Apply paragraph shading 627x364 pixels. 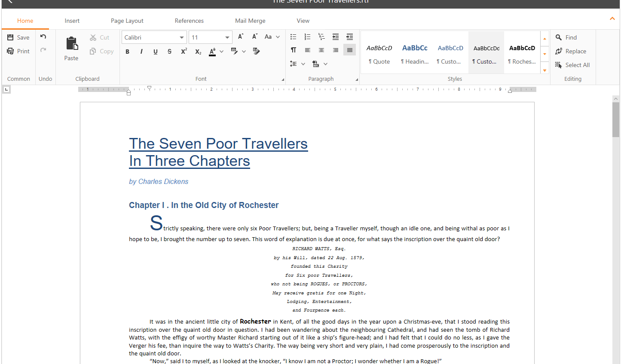[x=316, y=64]
